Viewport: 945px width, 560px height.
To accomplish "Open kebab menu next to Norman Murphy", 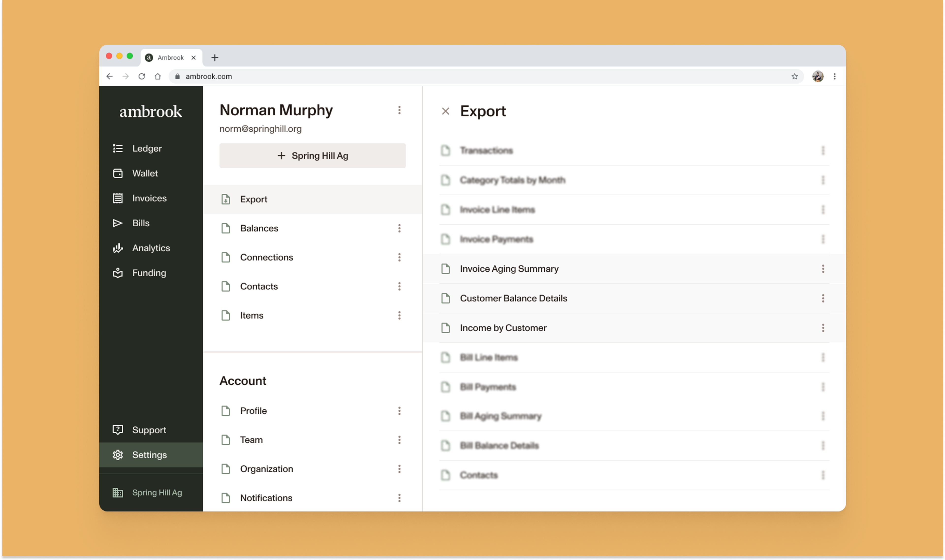I will tap(399, 110).
